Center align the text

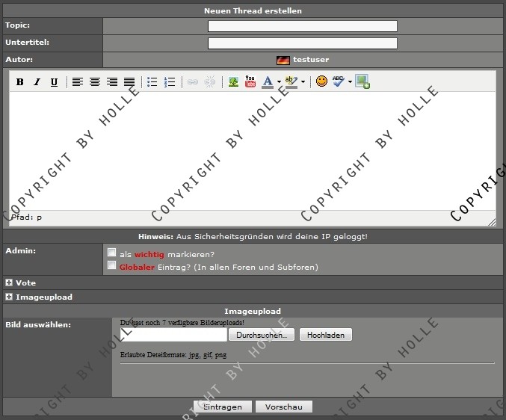coord(95,82)
